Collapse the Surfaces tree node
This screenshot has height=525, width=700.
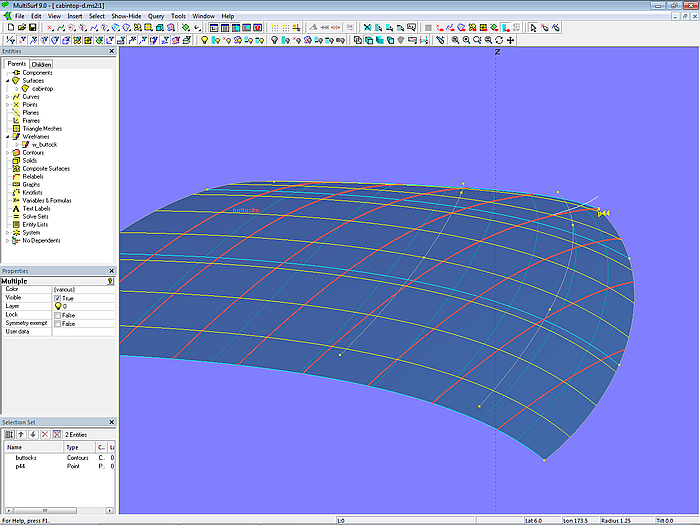point(7,80)
